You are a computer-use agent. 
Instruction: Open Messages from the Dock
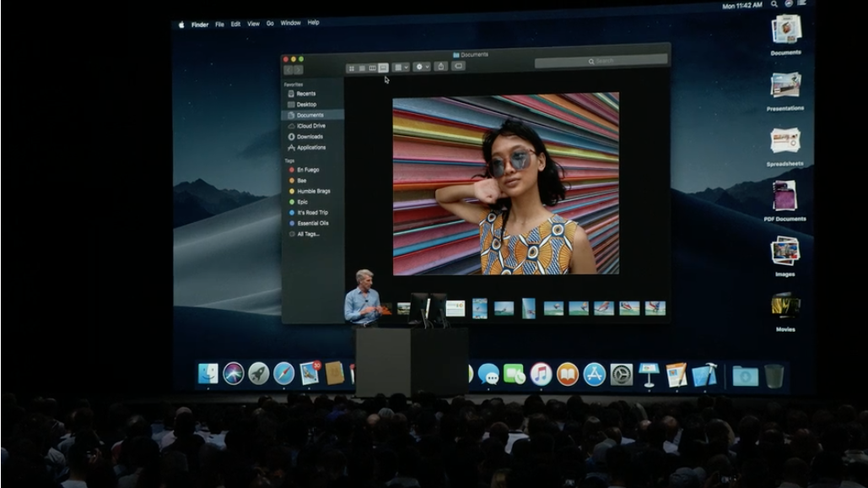click(x=488, y=375)
